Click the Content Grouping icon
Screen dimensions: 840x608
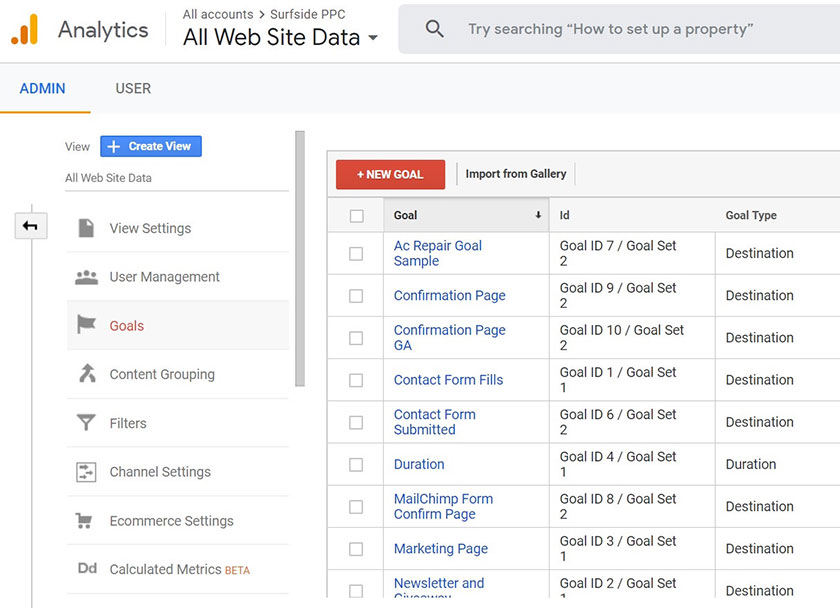click(x=87, y=374)
